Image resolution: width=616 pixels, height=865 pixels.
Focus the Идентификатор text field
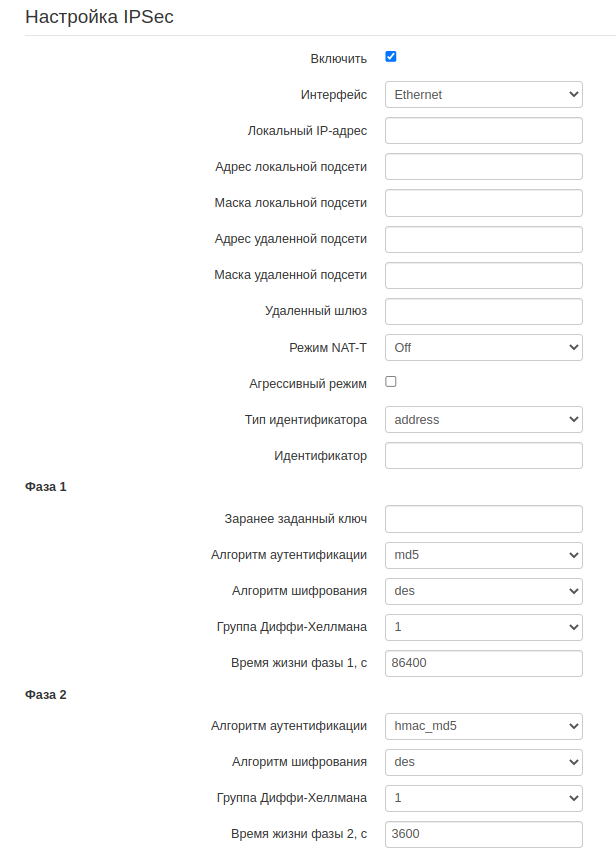(483, 456)
